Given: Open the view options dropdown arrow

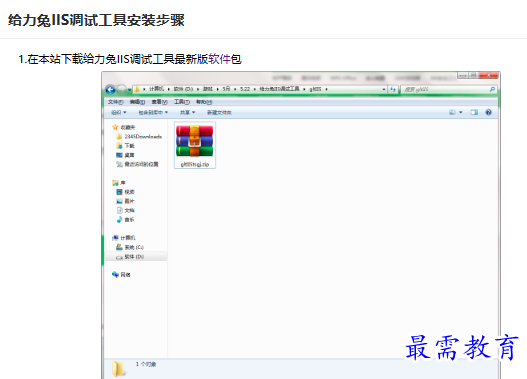Looking at the screenshot, I should (x=461, y=112).
